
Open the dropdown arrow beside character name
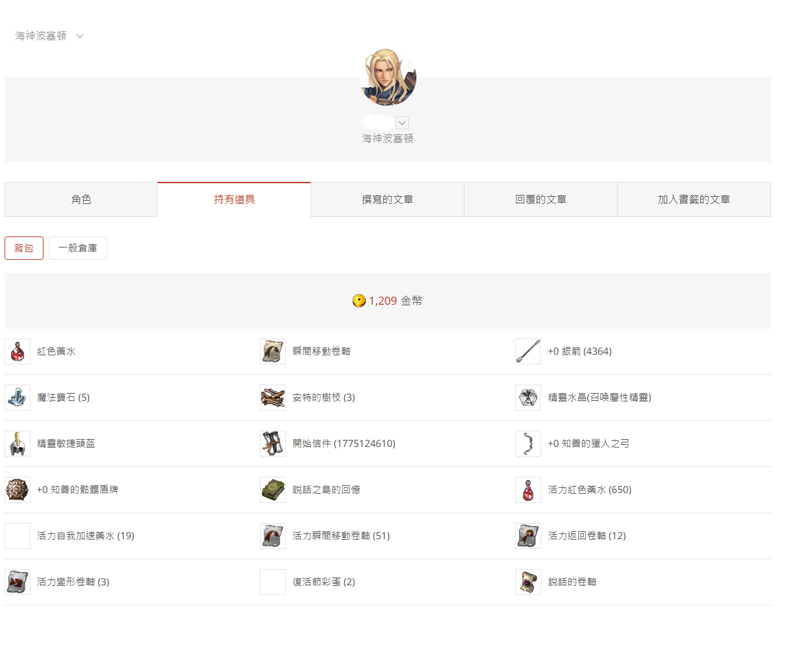[402, 123]
